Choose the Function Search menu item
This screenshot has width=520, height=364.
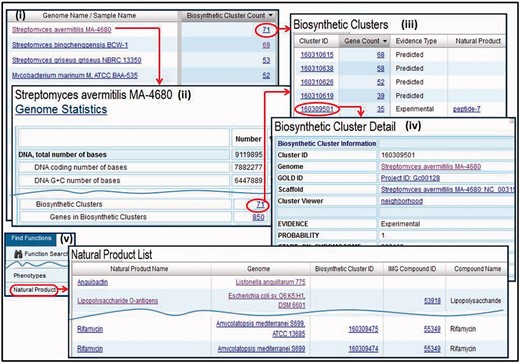point(46,254)
